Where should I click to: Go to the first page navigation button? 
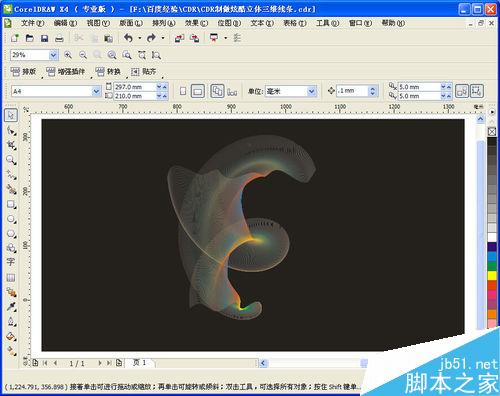(45, 363)
